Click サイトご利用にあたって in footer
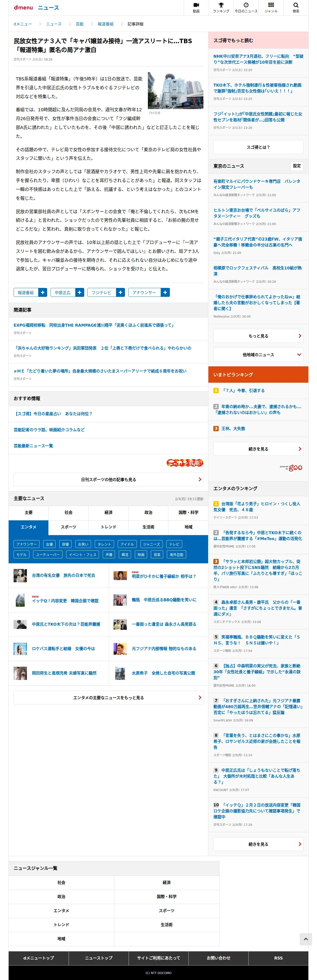Viewport: 317px width, 980px height. tap(159, 958)
